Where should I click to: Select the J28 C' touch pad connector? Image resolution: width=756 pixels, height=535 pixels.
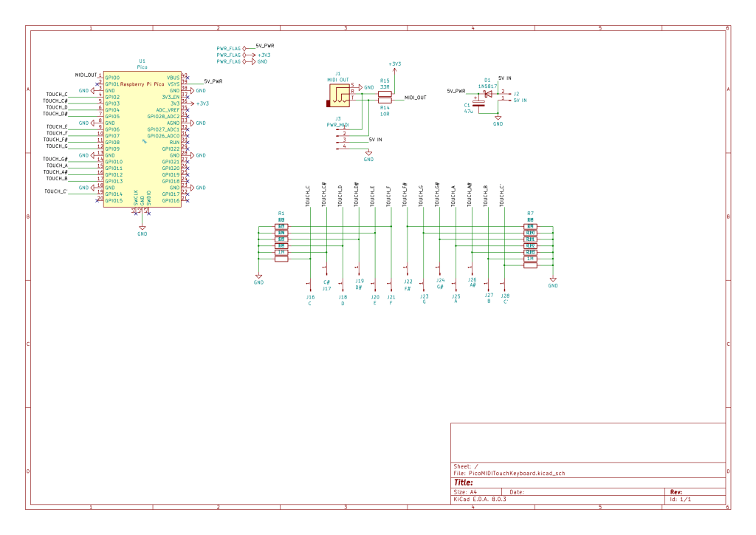505,283
